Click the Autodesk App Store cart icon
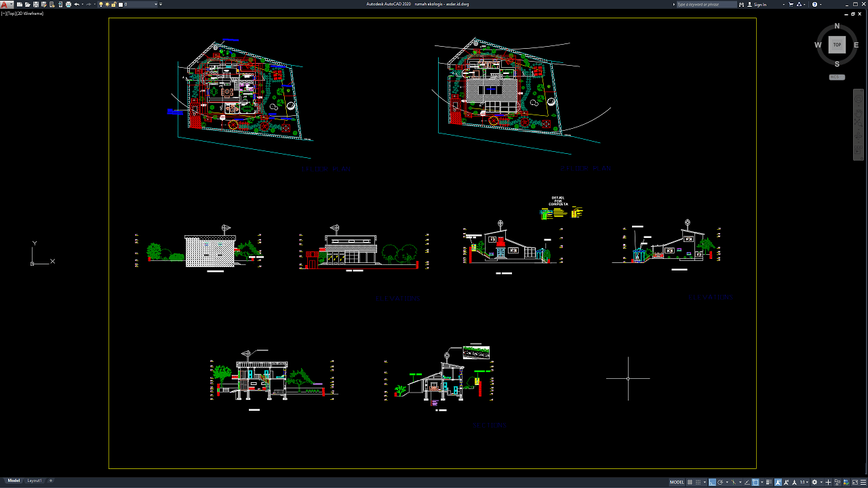 coord(791,4)
